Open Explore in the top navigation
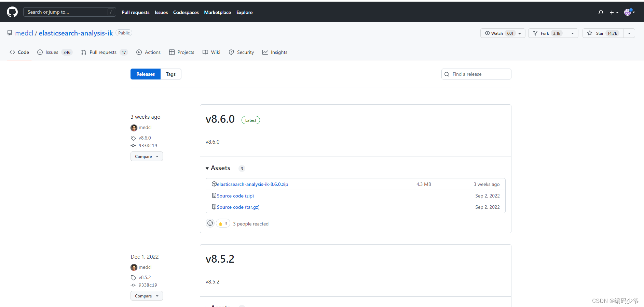The width and height of the screenshot is (644, 307). pos(245,12)
